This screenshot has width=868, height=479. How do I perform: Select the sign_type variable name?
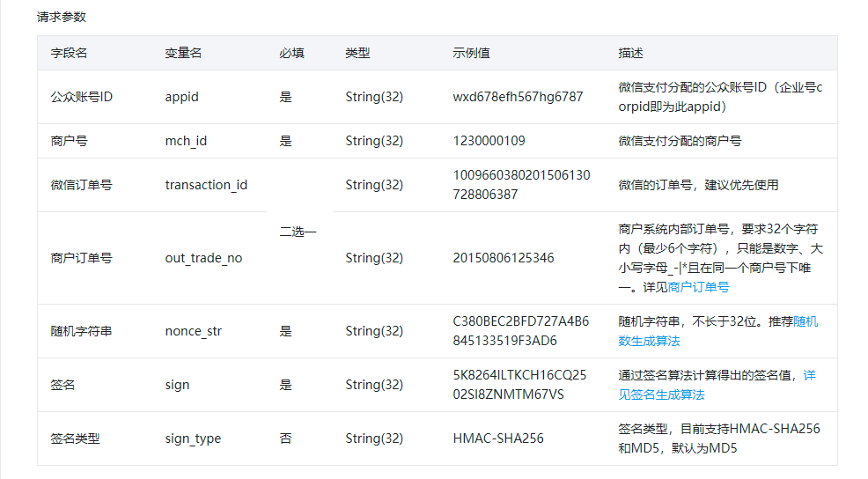point(193,438)
